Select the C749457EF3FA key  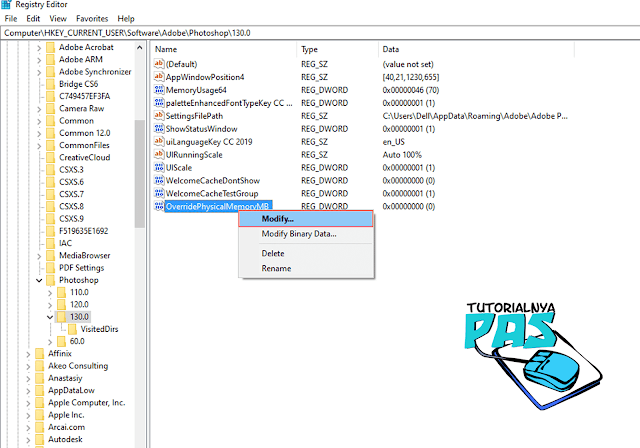(x=84, y=96)
